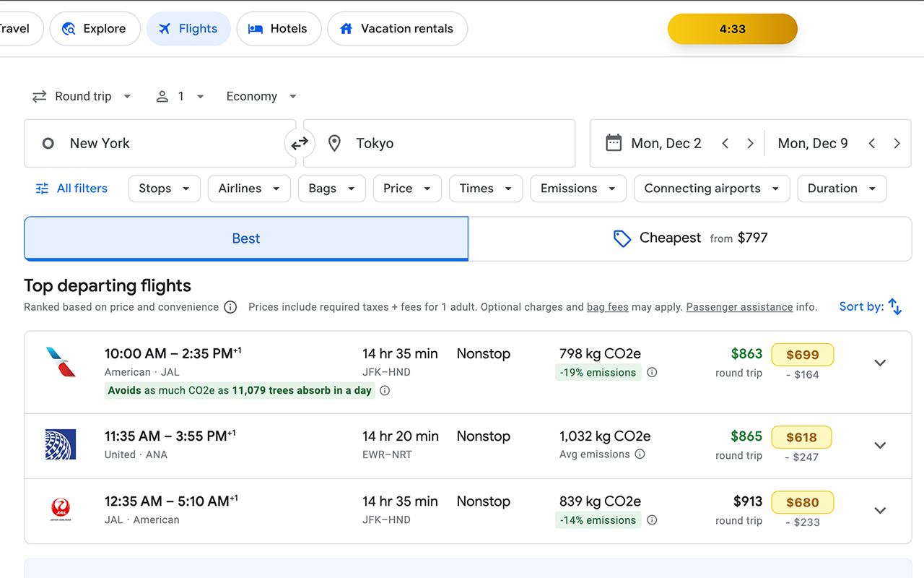
Task: Click info icon next to trees absorb text
Action: (385, 391)
